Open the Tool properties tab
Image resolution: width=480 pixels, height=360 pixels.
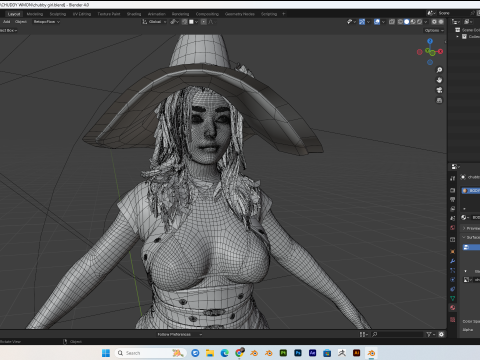pos(452,179)
